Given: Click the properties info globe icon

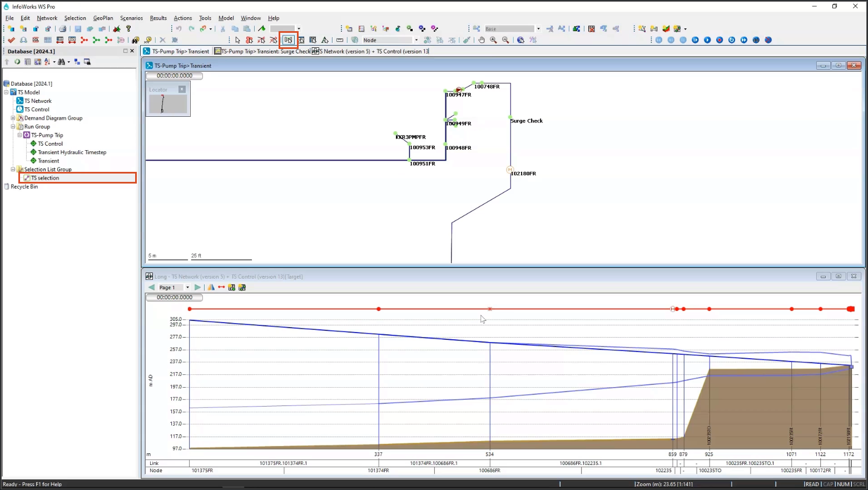Looking at the screenshot, I should pos(520,40).
